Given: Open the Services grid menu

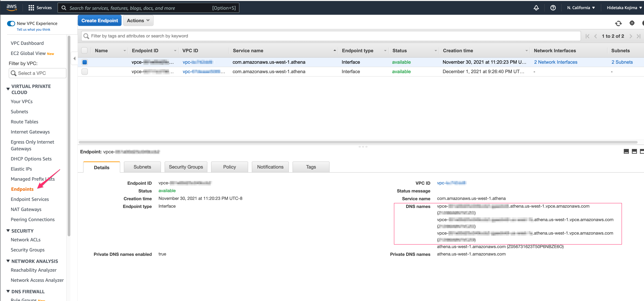Looking at the screenshot, I should 40,8.
